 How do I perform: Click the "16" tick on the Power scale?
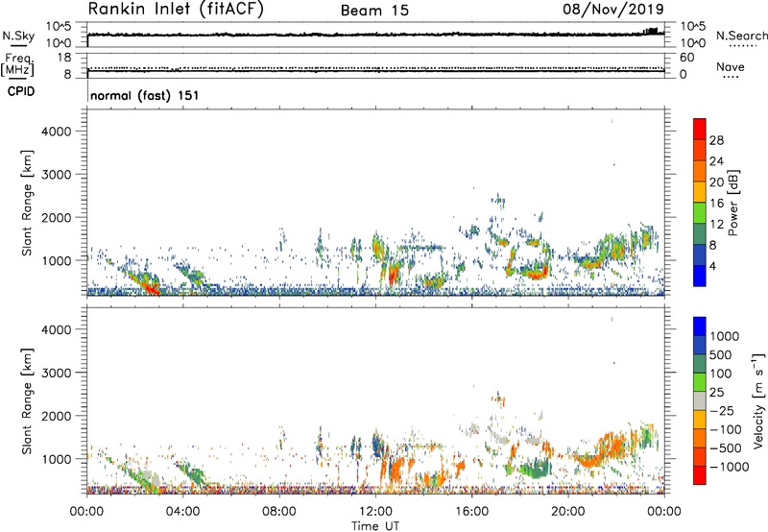pyautogui.click(x=716, y=203)
